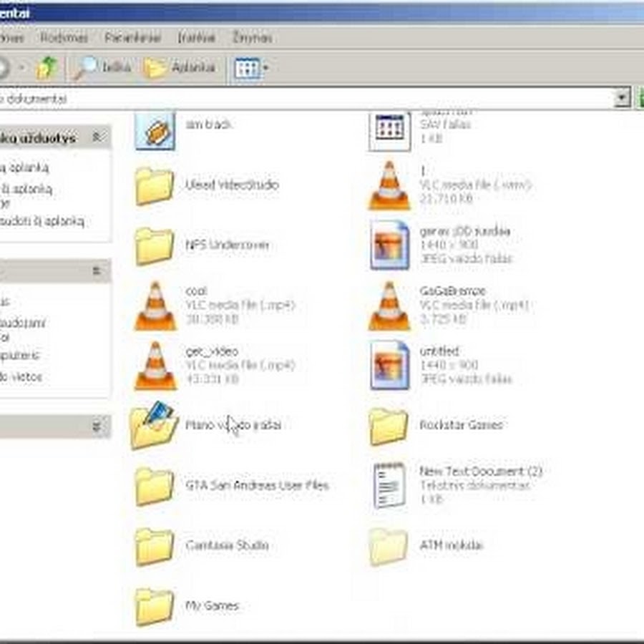Screen dimensions: 644x644
Task: Collapse the folder tasks 'užduotys' panel
Action: pos(97,137)
